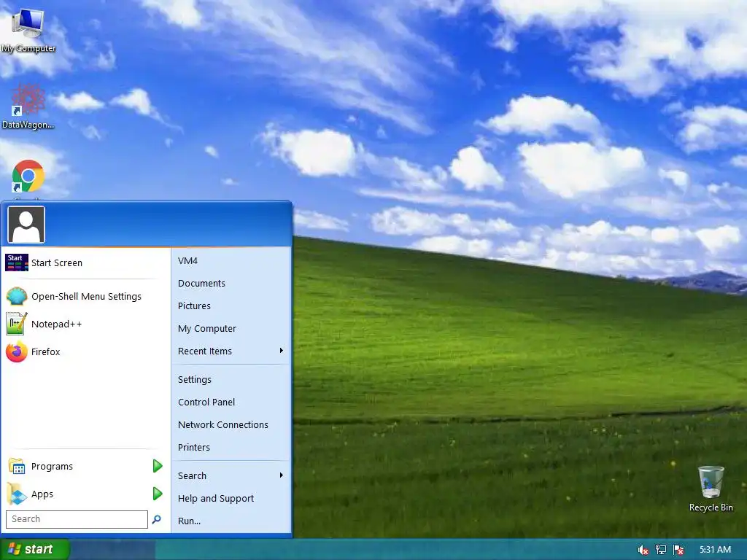Select the Apps label
Screen dimensions: 747x560
coord(42,494)
